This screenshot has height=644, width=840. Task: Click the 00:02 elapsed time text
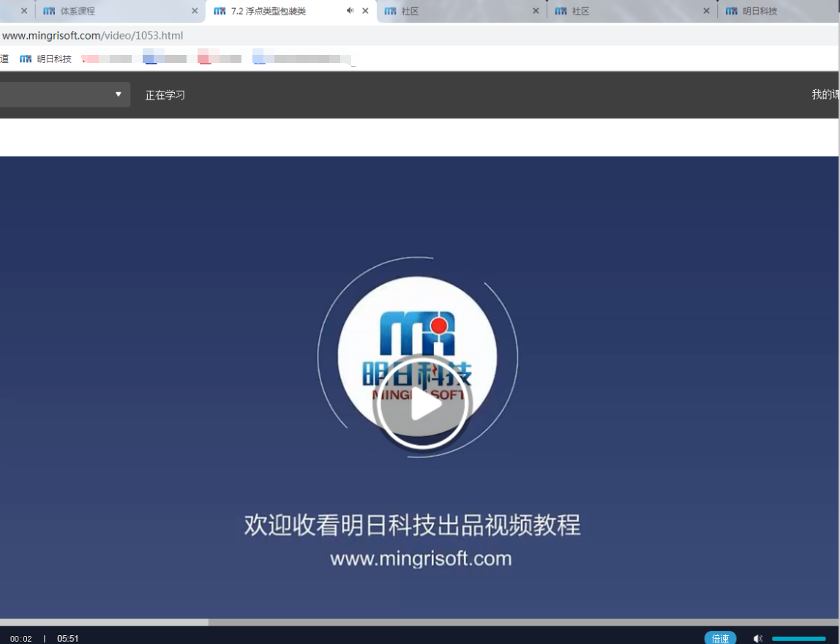pos(21,639)
